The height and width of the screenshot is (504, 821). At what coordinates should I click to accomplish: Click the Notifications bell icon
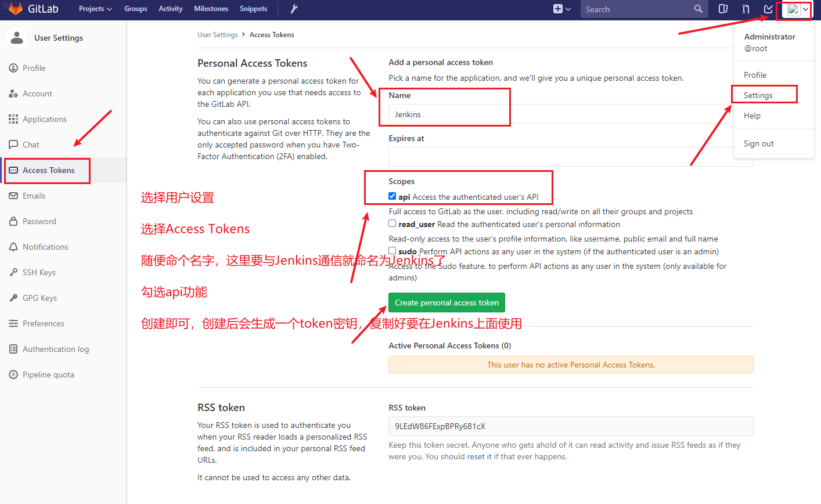[x=13, y=247]
